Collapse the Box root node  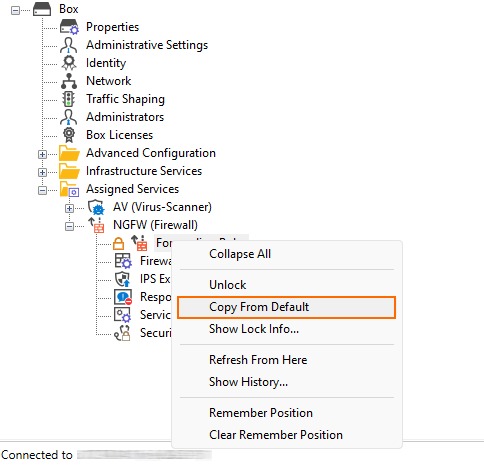(15, 10)
